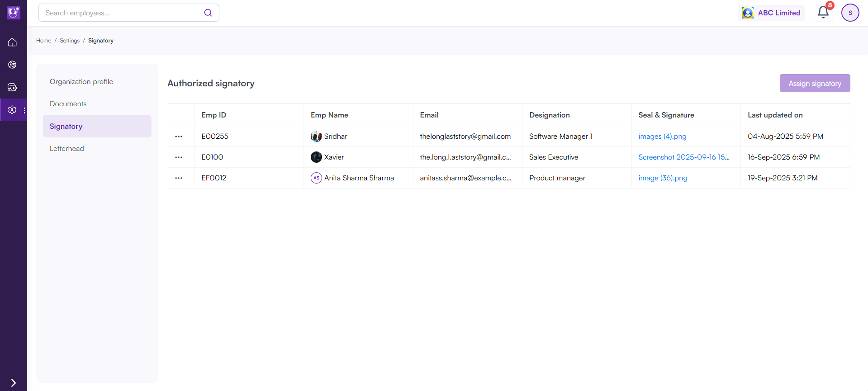The image size is (868, 391).
Task: Open the notifications bell with 8 alerts
Action: (x=823, y=12)
